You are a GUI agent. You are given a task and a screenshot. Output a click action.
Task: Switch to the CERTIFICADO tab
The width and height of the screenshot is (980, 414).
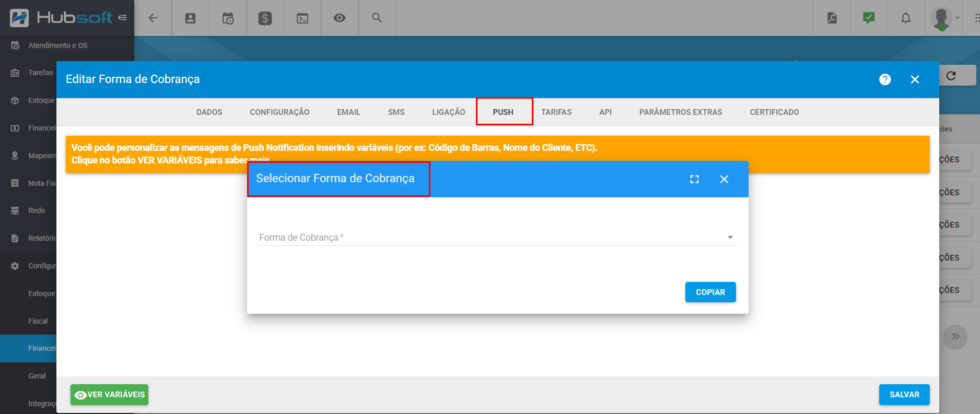(774, 112)
